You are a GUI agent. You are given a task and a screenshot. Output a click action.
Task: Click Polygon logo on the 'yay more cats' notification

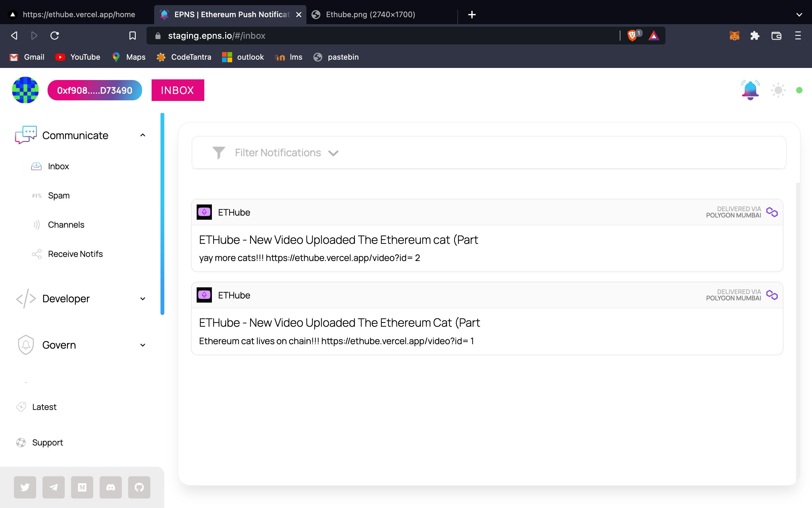(772, 212)
